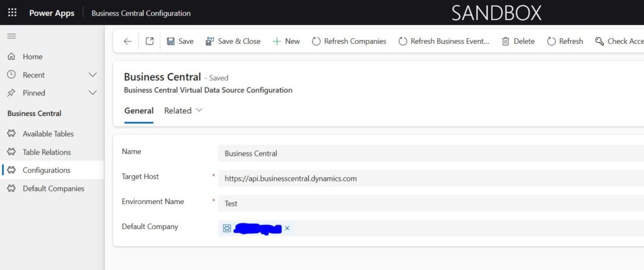Run Refresh Business Events command
Screen dimensions: 644x270
[443, 41]
